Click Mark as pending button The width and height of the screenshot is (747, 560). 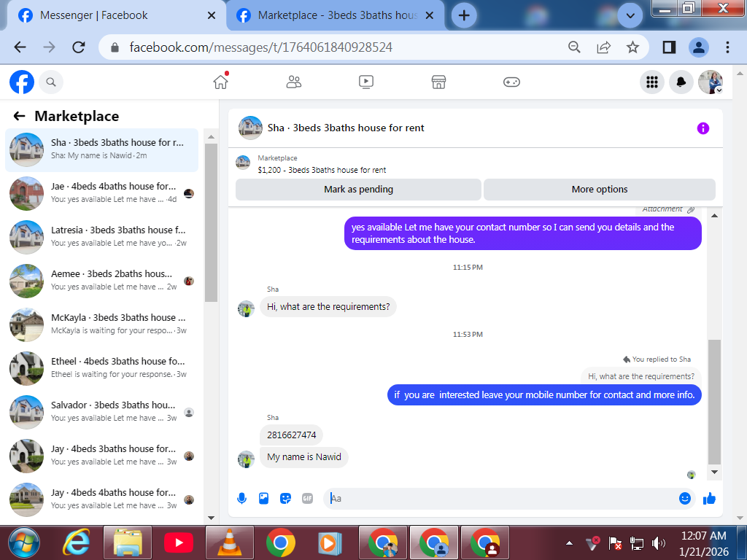[358, 190]
